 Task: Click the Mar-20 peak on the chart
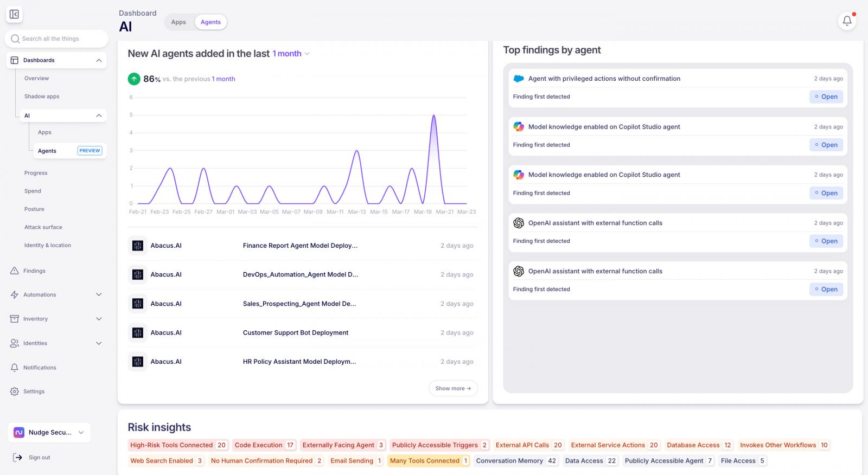pyautogui.click(x=433, y=115)
